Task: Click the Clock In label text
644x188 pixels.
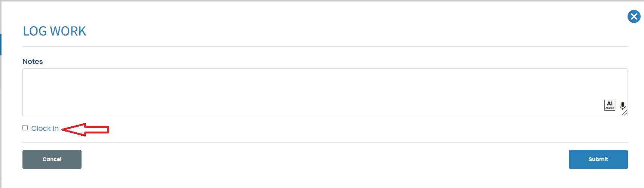Action: point(45,129)
